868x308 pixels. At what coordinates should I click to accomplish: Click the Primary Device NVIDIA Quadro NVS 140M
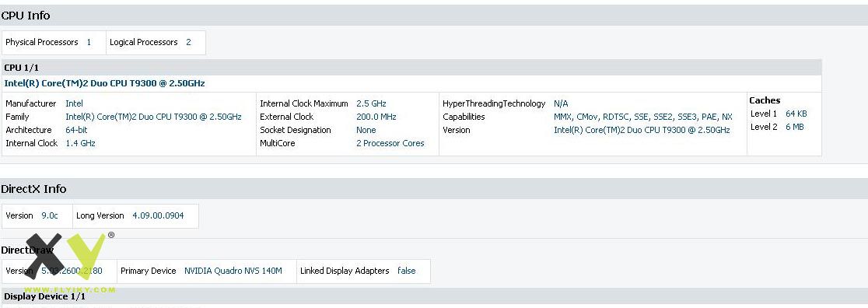pyautogui.click(x=233, y=271)
